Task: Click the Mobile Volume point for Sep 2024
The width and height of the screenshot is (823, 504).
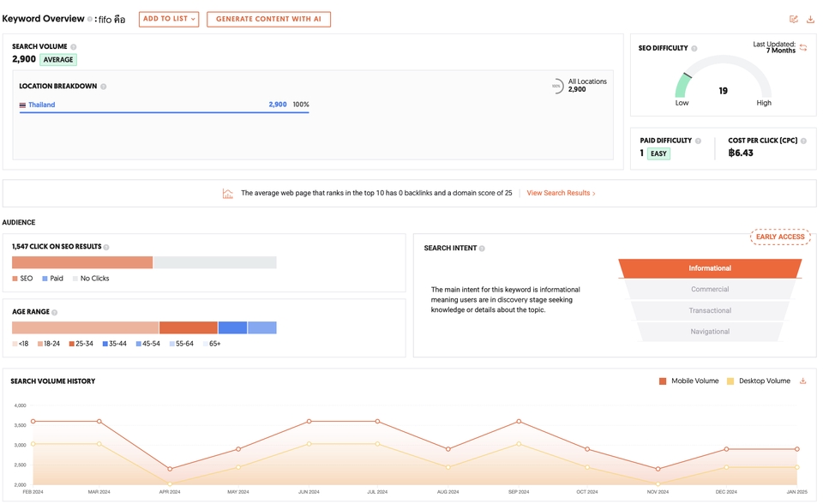Action: (519, 422)
